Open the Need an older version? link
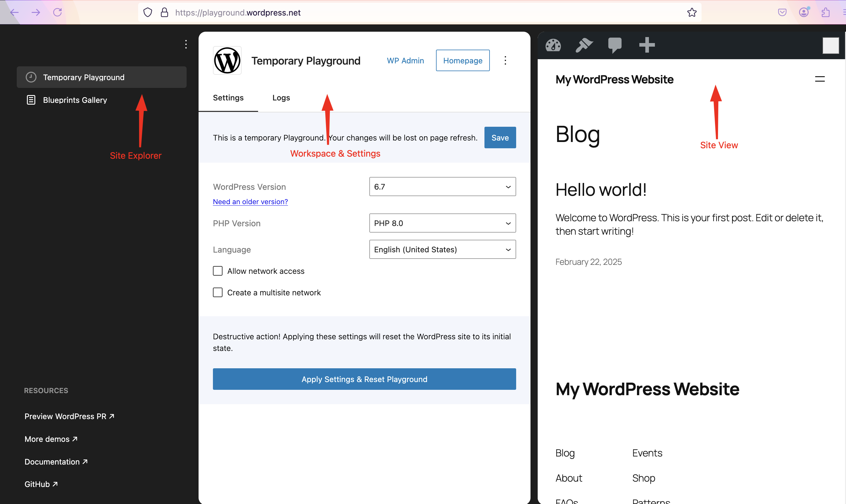This screenshot has width=846, height=504. point(250,201)
